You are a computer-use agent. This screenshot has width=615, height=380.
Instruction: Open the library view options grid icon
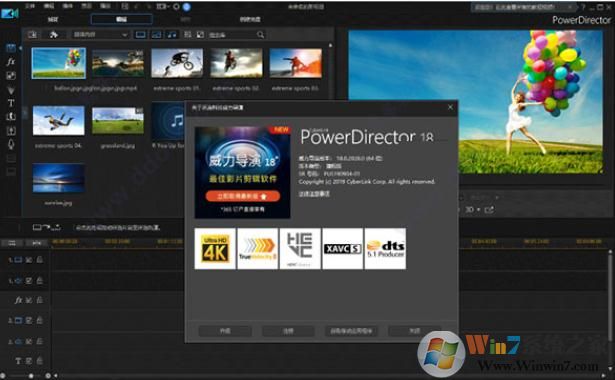click(187, 35)
